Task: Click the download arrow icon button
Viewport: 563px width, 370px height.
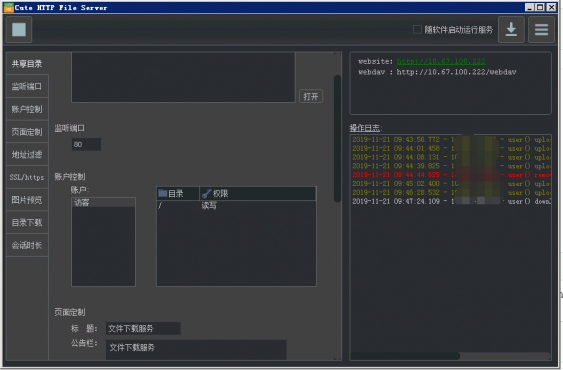Action: [x=511, y=29]
